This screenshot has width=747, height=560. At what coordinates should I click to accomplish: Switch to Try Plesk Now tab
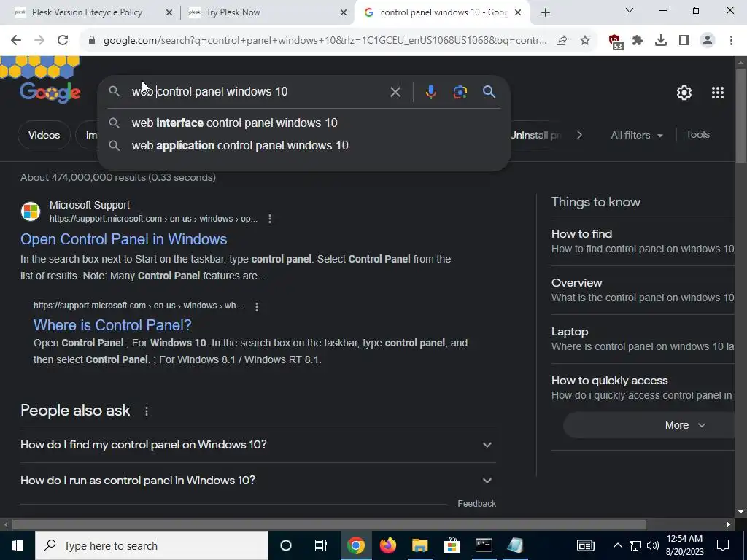tap(233, 12)
